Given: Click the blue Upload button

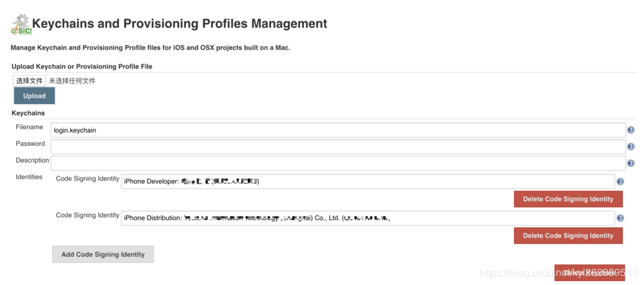Looking at the screenshot, I should coord(35,96).
